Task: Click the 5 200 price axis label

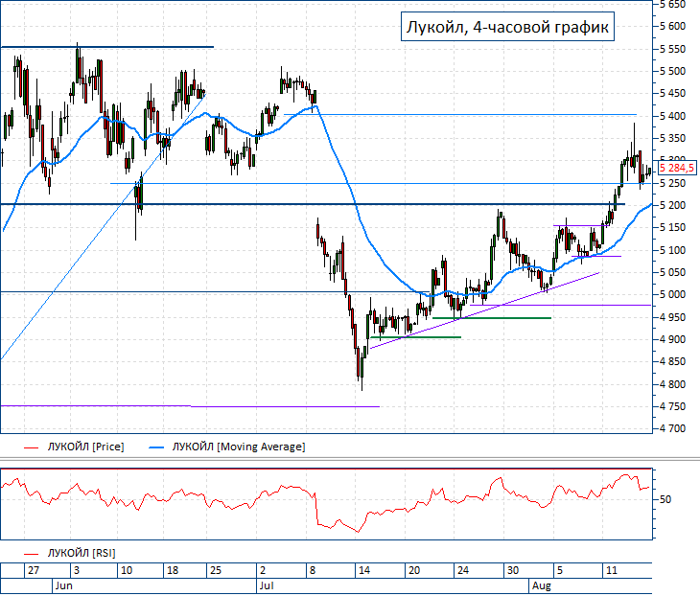Action: (672, 206)
